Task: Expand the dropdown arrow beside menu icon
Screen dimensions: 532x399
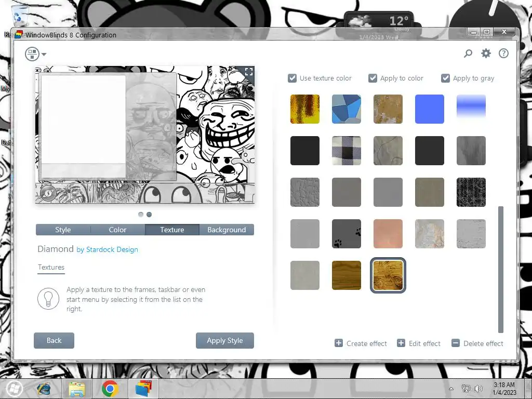Action: coord(44,54)
